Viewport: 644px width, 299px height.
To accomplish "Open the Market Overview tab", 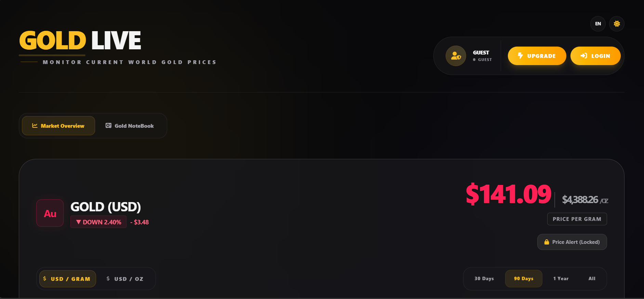I will [x=58, y=126].
